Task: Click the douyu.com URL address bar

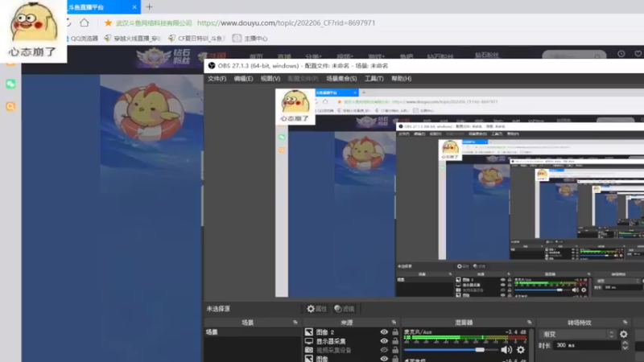Action: tap(286, 23)
